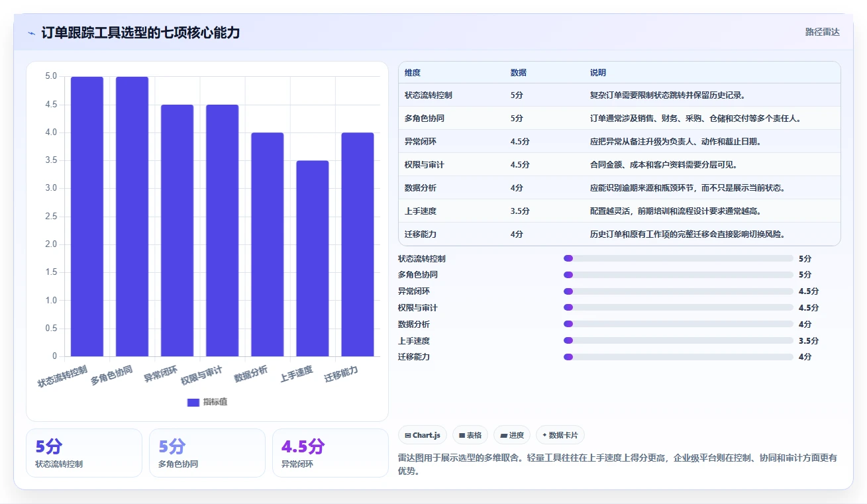Click description 合同金额、成本和客户资料需要分层可见
Image resolution: width=867 pixels, height=504 pixels.
(x=663, y=165)
